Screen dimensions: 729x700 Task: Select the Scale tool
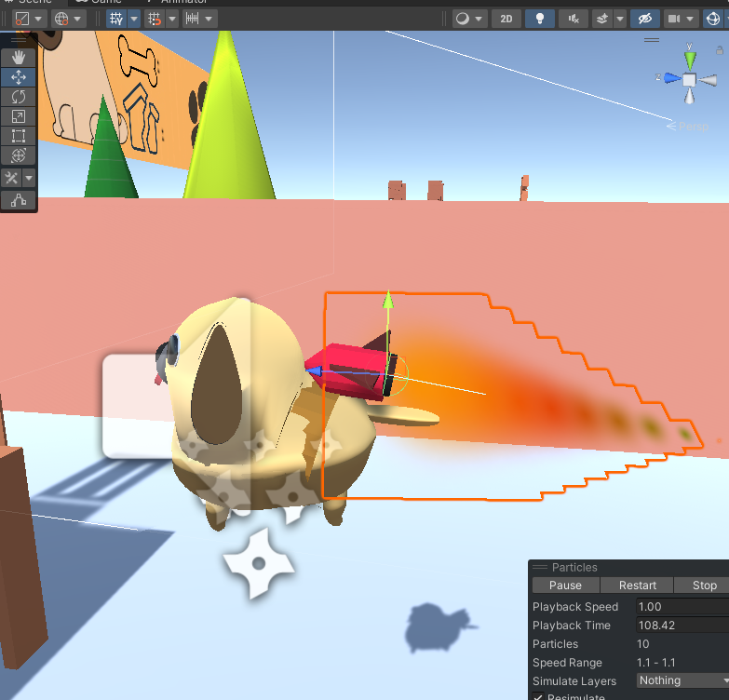click(18, 116)
